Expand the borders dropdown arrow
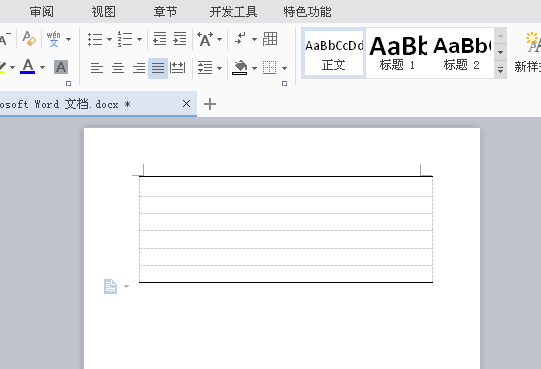 click(284, 68)
